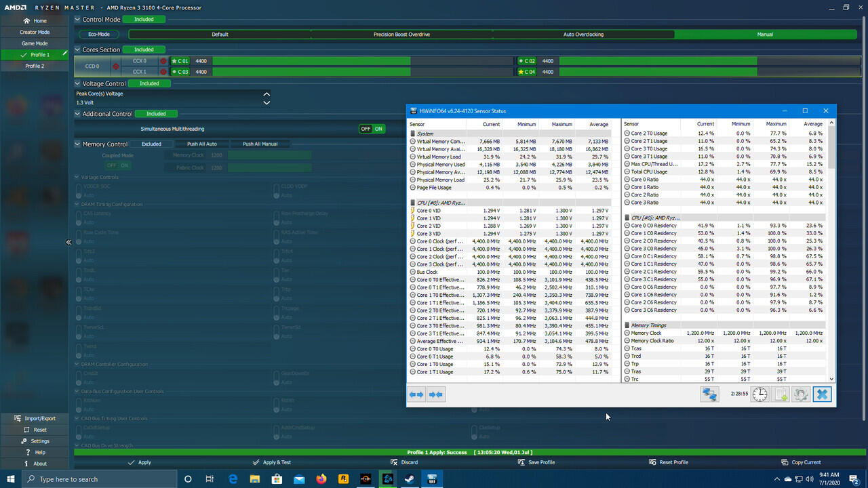This screenshot has width=868, height=488.
Task: Click Reset in the left sidebar
Action: [x=35, y=430]
